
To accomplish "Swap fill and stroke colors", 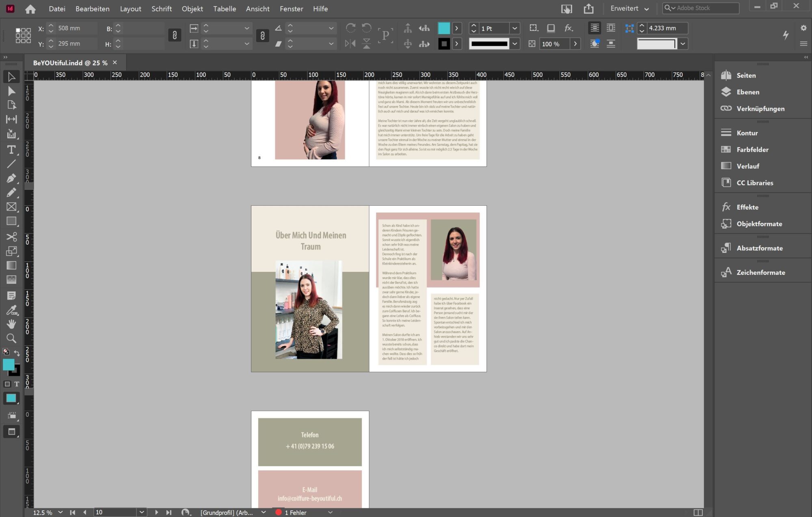I will 17,353.
